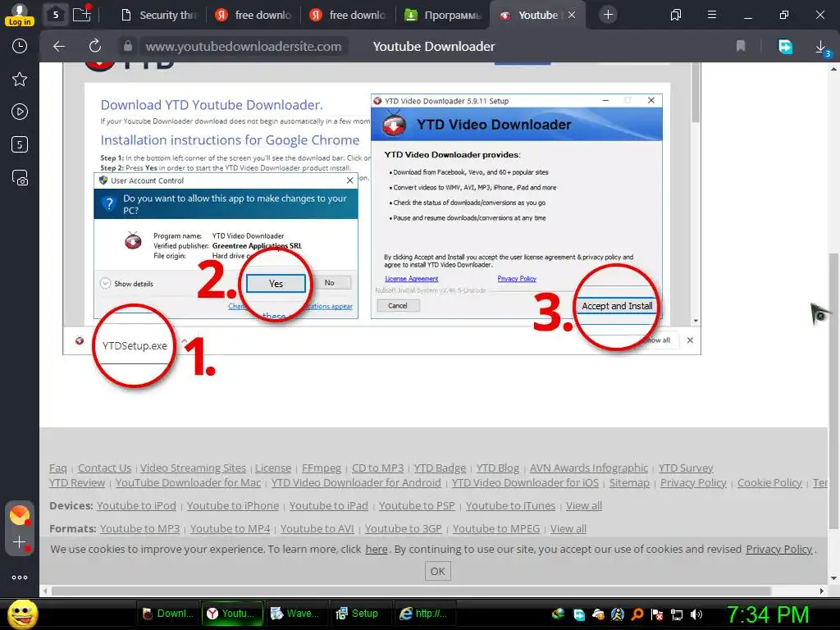The width and height of the screenshot is (840, 630).
Task: Open the CD to MP3 link
Action: 377,468
